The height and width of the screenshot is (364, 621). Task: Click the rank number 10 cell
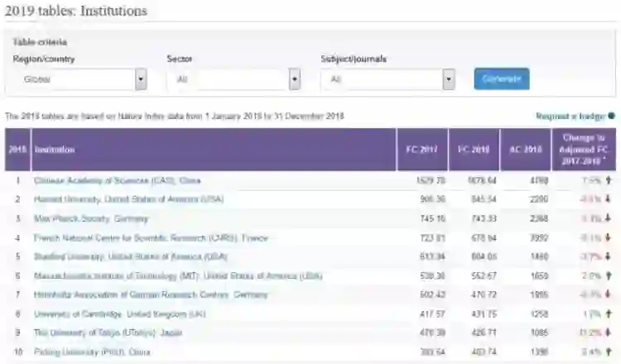tap(18, 352)
